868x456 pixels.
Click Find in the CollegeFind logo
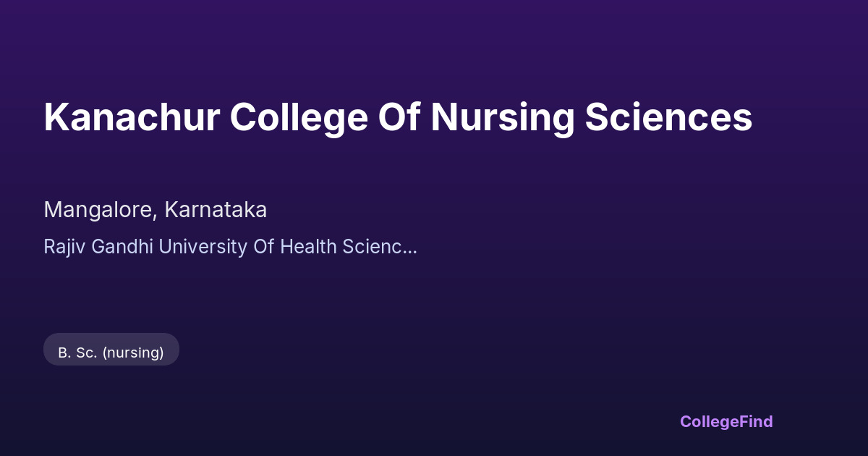pos(756,421)
